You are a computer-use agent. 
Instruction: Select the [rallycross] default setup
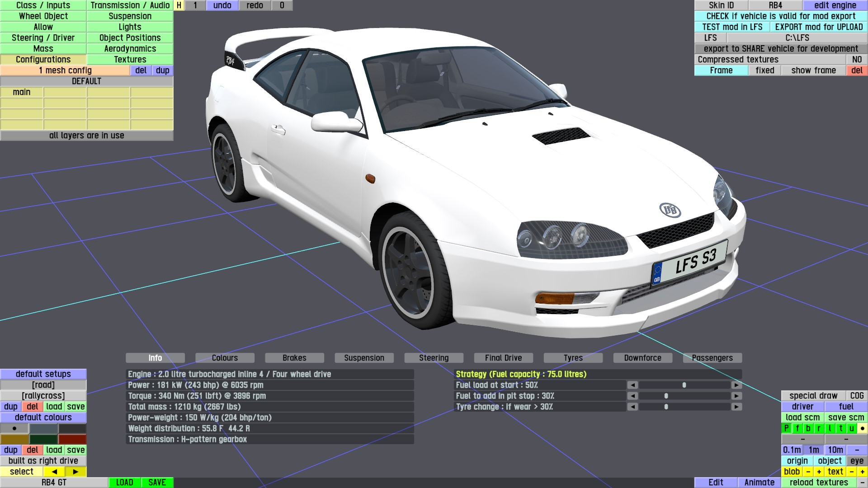[x=43, y=396]
